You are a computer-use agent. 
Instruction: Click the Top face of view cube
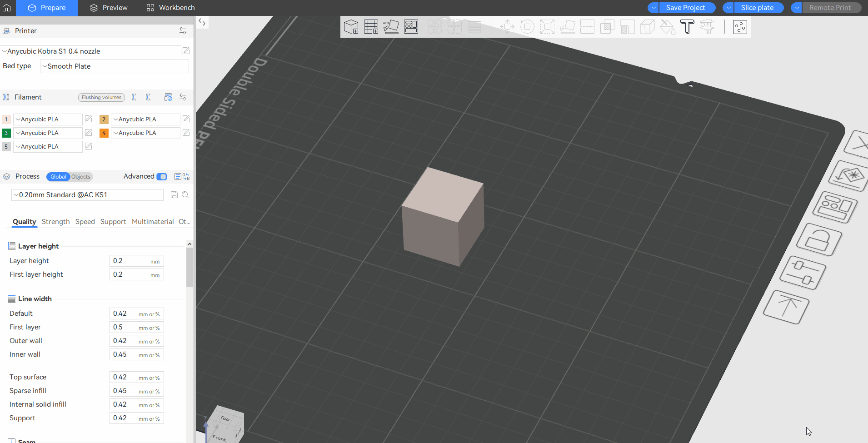pyautogui.click(x=225, y=418)
